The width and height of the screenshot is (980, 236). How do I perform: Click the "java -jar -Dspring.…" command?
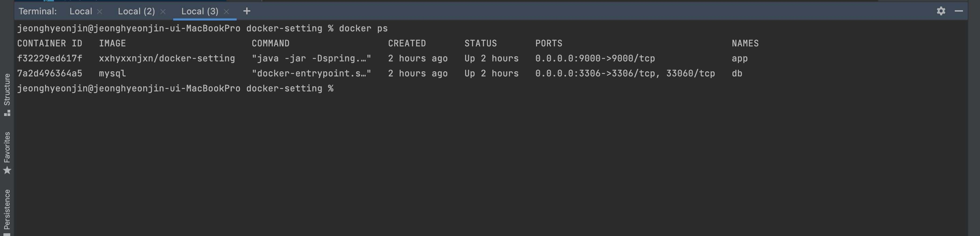click(311, 58)
